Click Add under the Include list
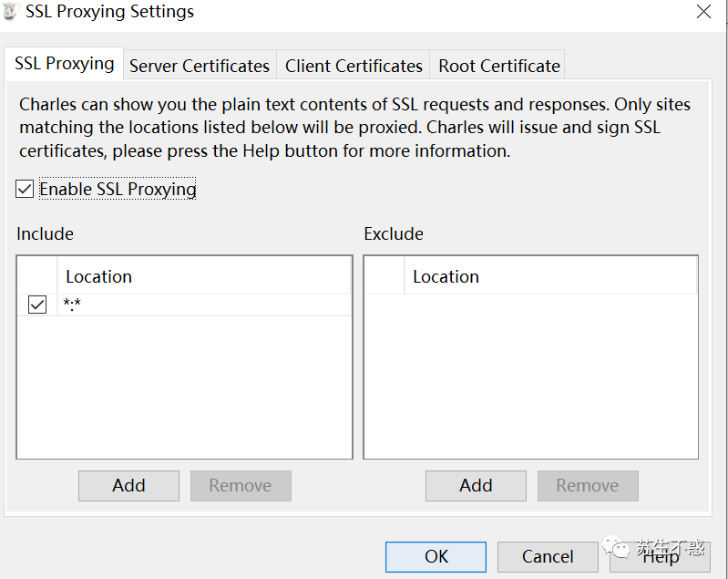The image size is (728, 579). tap(128, 486)
